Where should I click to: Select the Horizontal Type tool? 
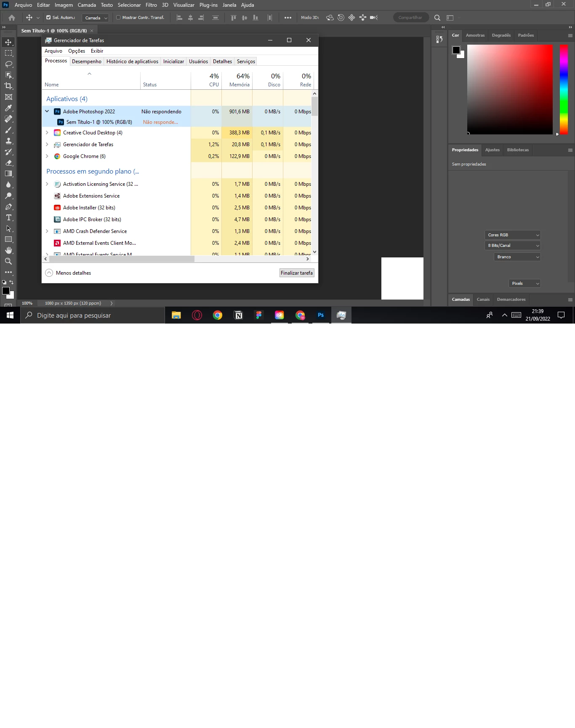8,217
